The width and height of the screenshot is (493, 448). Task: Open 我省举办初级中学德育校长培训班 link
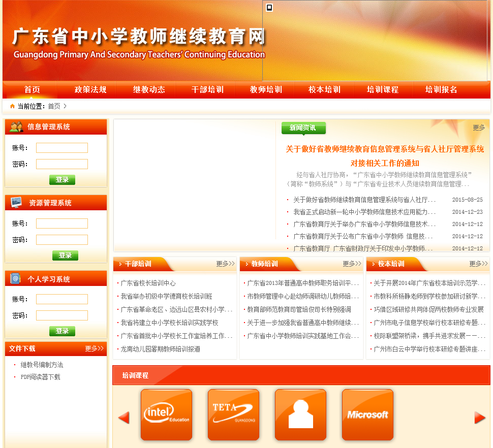(166, 296)
